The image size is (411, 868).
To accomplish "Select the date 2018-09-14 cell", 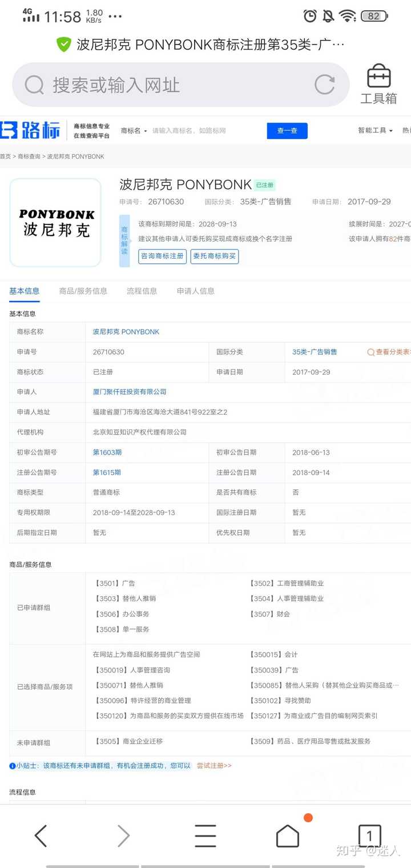I will [311, 472].
